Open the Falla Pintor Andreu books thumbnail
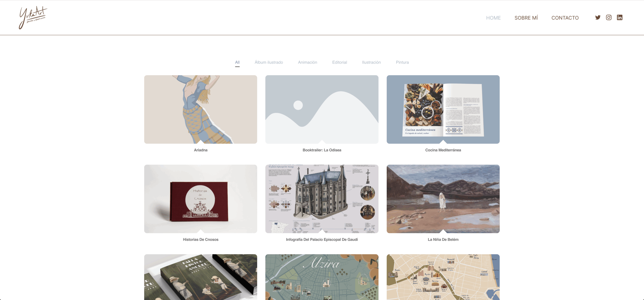The image size is (644, 300). point(200,277)
